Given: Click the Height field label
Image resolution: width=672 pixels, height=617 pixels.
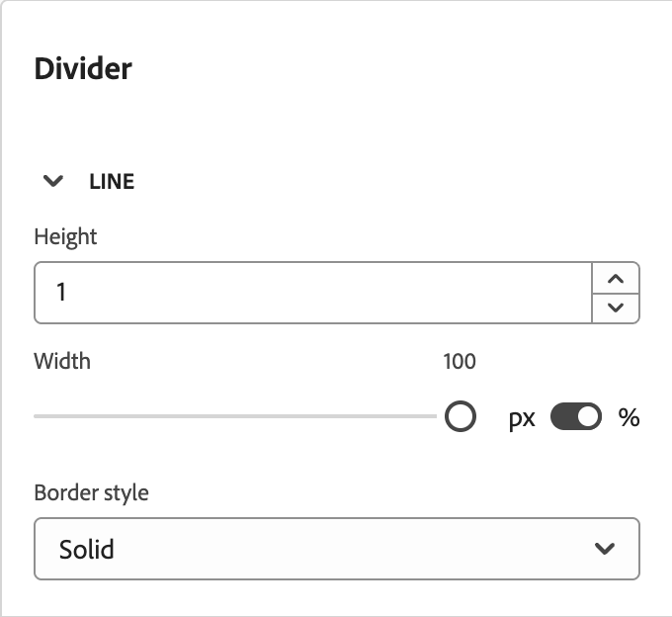Looking at the screenshot, I should click(x=65, y=236).
